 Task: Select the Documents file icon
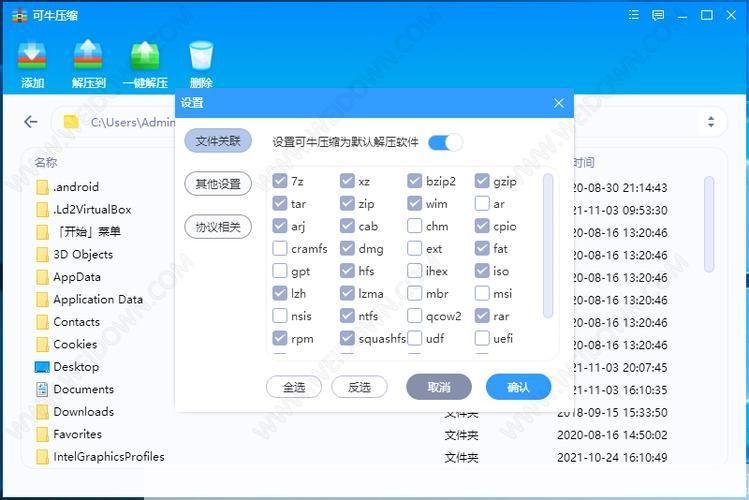click(x=42, y=389)
